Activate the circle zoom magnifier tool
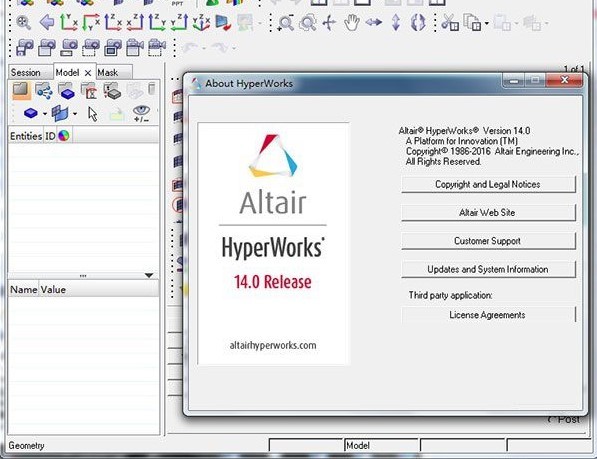The width and height of the screenshot is (597, 459). (x=308, y=23)
